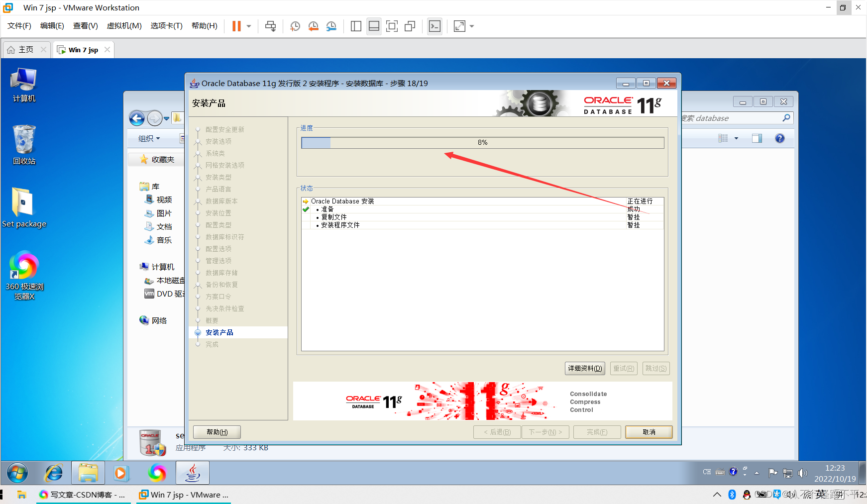Viewport: 867px width, 504px height.
Task: Open the 虚拟机(M) menu
Action: click(x=124, y=26)
